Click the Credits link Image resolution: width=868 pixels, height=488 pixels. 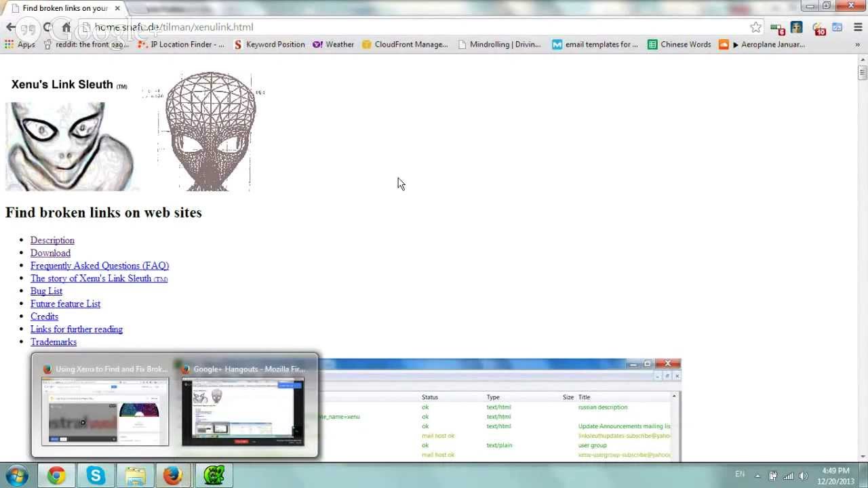[44, 317]
